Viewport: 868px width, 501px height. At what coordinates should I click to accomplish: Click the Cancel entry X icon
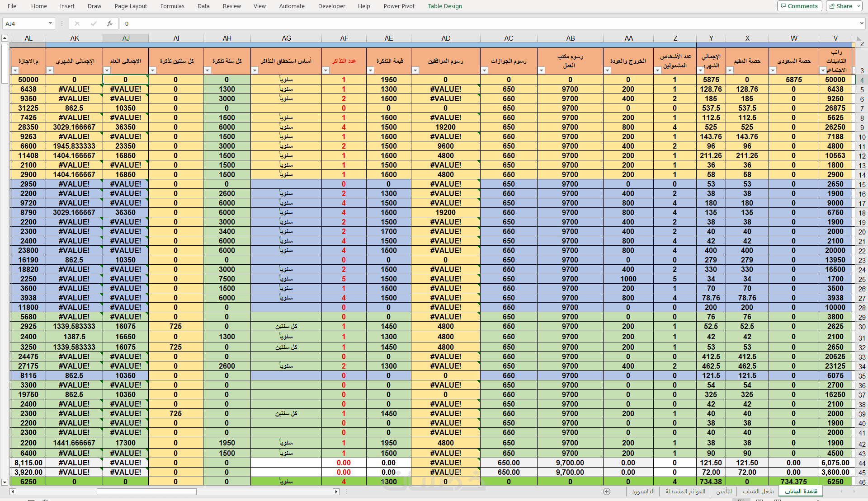click(x=77, y=23)
